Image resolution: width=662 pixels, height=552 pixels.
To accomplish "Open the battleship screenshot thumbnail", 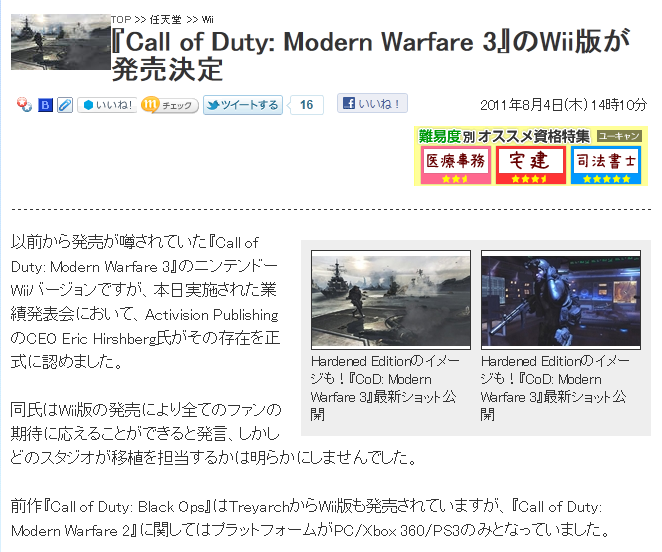I will (391, 300).
